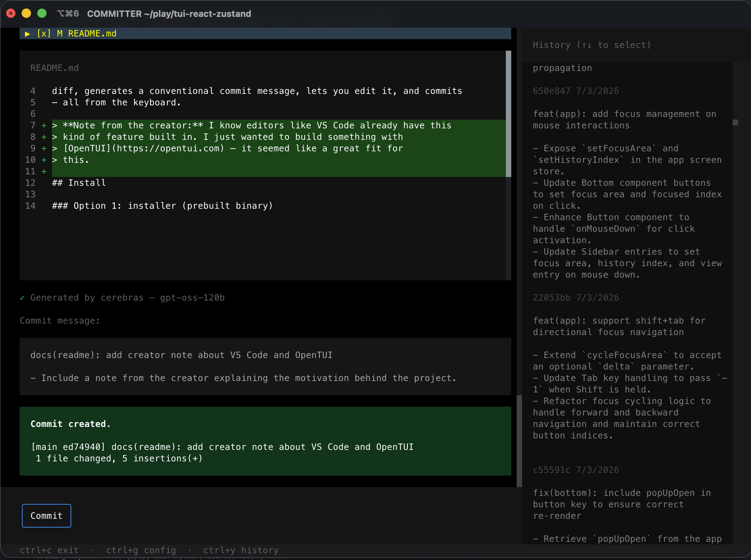The image size is (751, 560).
Task: Click the 'ctrl+y history' hint
Action: pyautogui.click(x=241, y=550)
